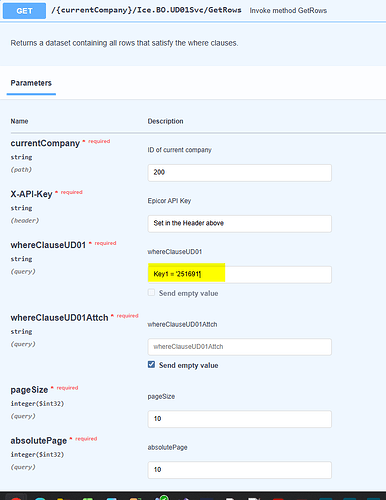This screenshot has width=386, height=500.
Task: Click the currentCompany parameter name
Action: [x=45, y=143]
